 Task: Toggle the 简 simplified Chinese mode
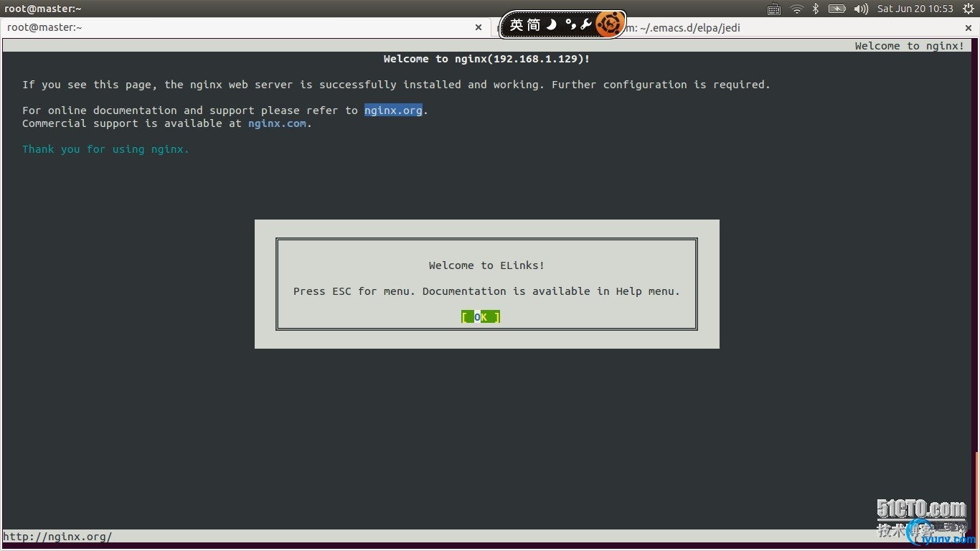[534, 25]
